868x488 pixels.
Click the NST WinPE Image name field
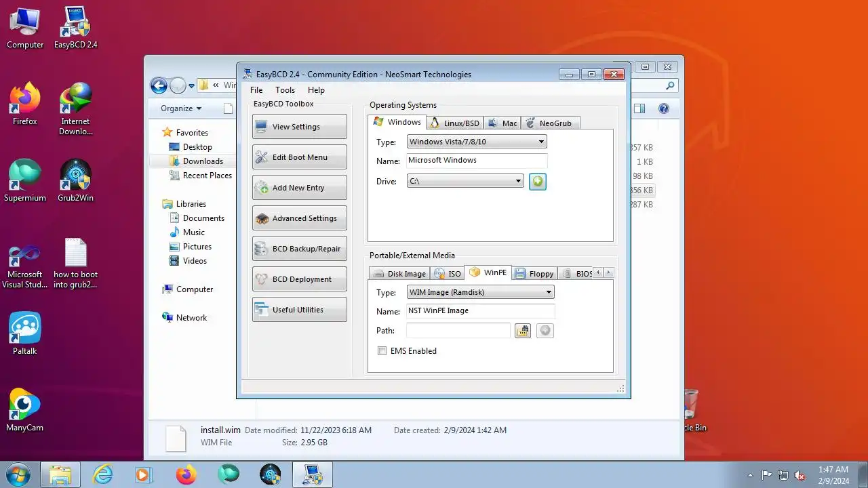tap(481, 311)
